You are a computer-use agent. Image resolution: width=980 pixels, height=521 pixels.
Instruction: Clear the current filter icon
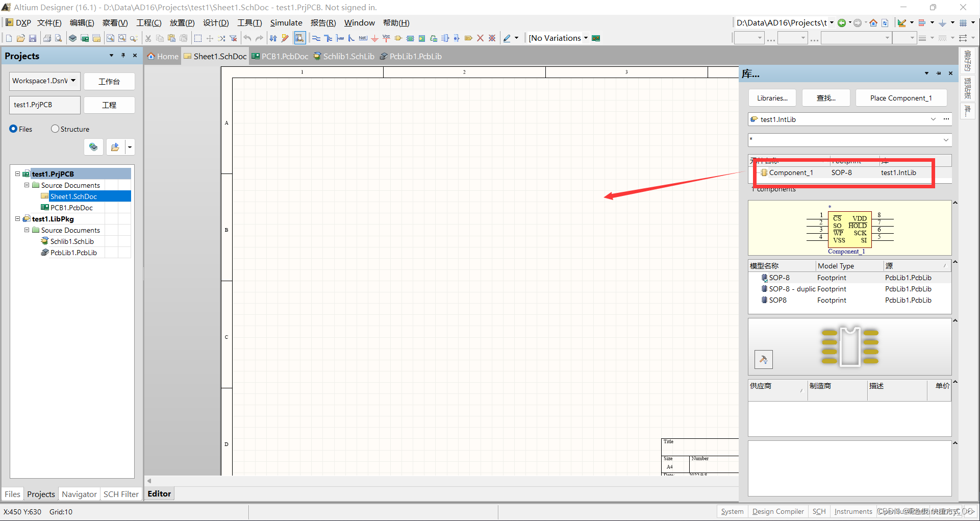click(234, 38)
